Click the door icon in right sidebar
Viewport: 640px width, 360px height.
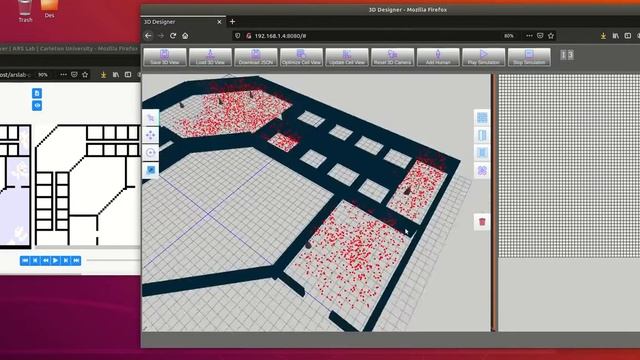point(482,136)
